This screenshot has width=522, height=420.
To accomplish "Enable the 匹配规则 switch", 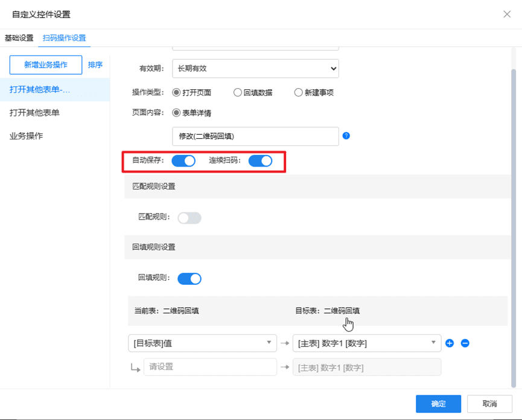I will pyautogui.click(x=189, y=218).
